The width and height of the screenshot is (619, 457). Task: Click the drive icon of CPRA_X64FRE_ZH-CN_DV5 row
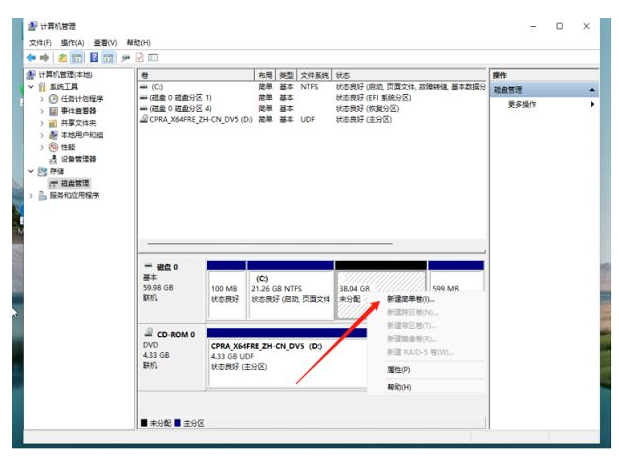[144, 119]
